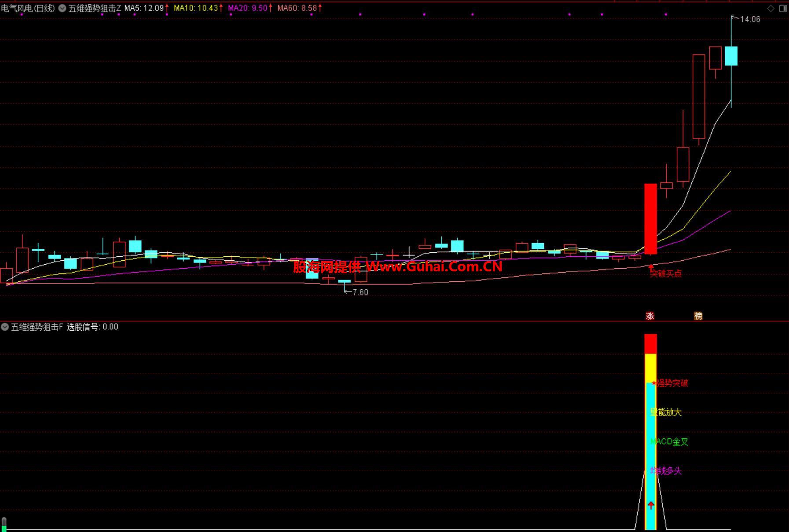
Task: Click the MACD金叉 label
Action: tap(669, 441)
